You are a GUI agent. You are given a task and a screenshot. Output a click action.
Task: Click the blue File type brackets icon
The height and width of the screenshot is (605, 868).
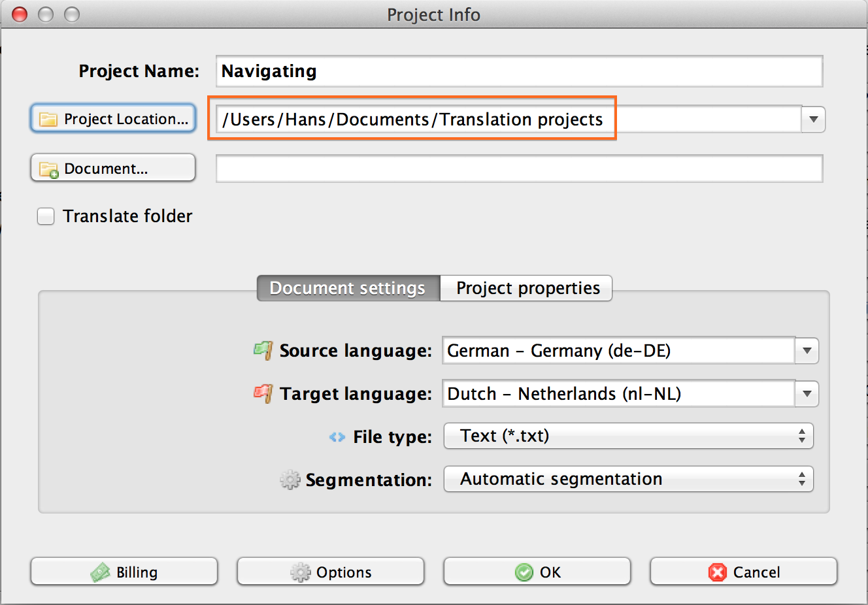tap(337, 437)
